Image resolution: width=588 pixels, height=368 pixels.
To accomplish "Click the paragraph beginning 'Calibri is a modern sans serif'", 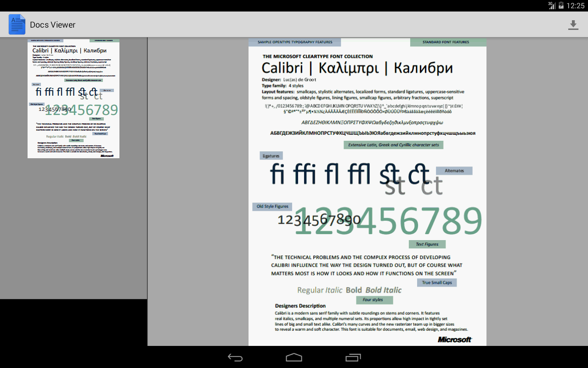I will point(372,321).
